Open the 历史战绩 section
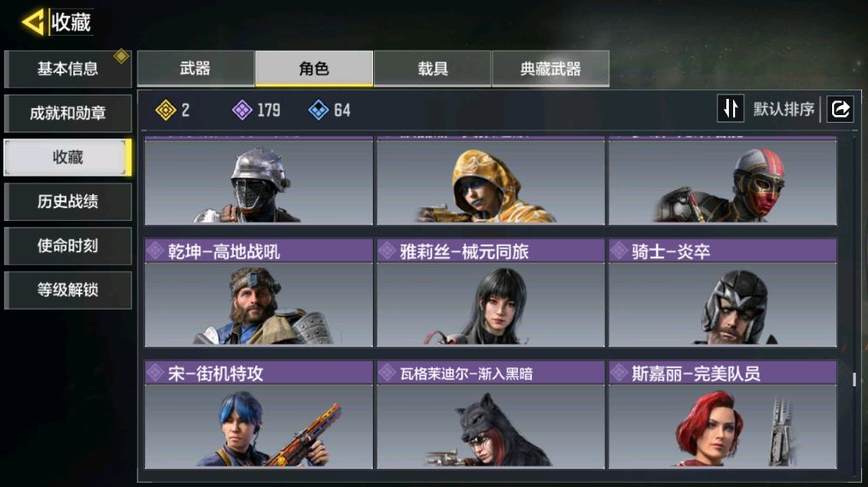The height and width of the screenshot is (487, 868). (x=67, y=201)
